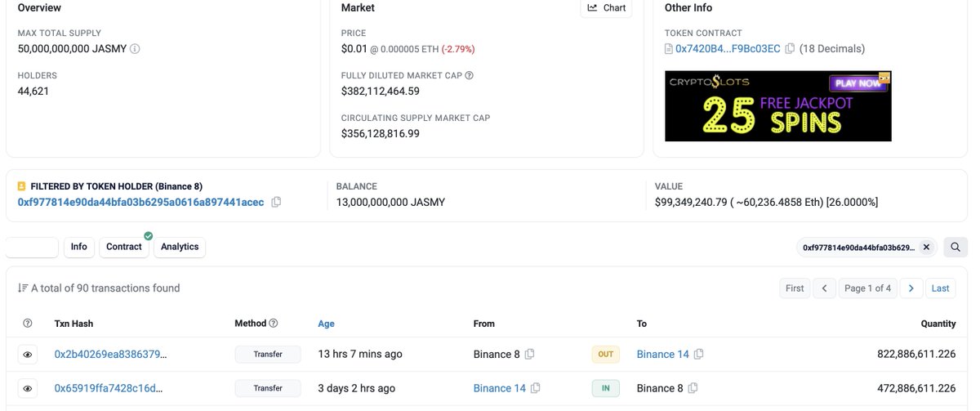Jump to Last page of transactions

[940, 288]
